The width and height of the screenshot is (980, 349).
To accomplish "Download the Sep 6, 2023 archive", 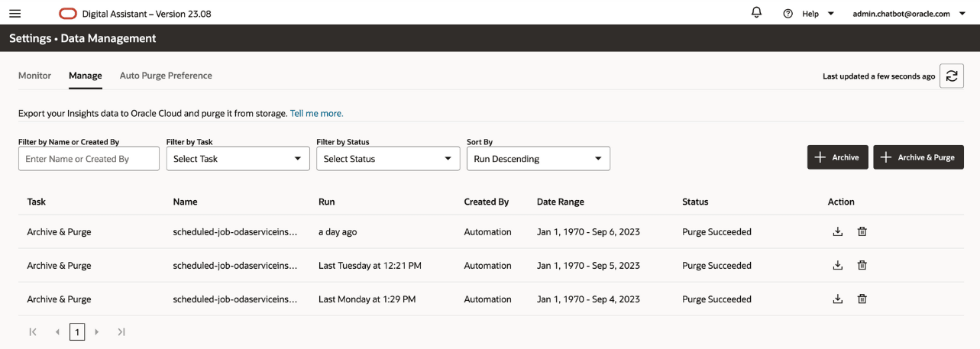I will coord(837,232).
